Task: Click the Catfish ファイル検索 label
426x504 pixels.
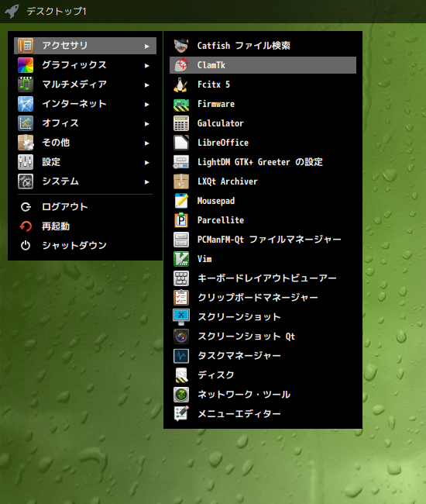Action: point(244,46)
